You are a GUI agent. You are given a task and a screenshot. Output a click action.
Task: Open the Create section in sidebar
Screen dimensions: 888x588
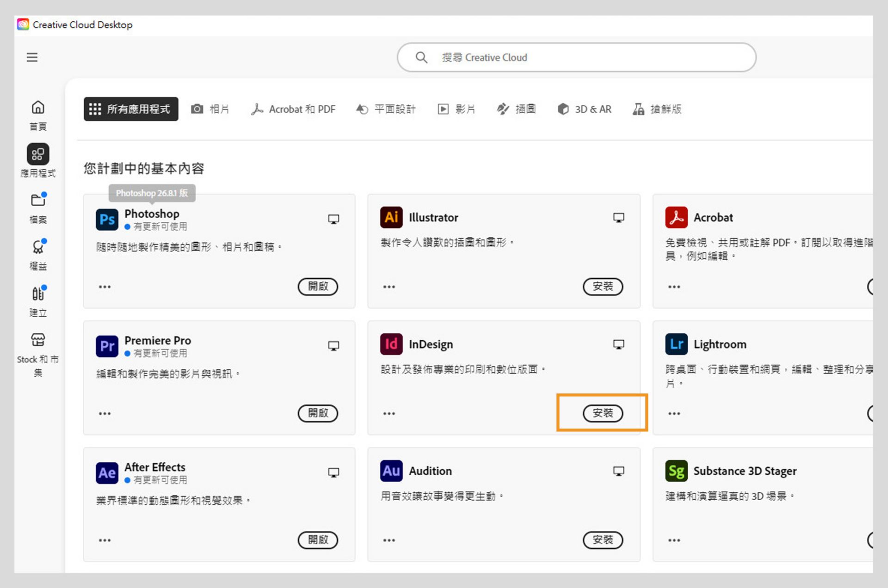38,294
